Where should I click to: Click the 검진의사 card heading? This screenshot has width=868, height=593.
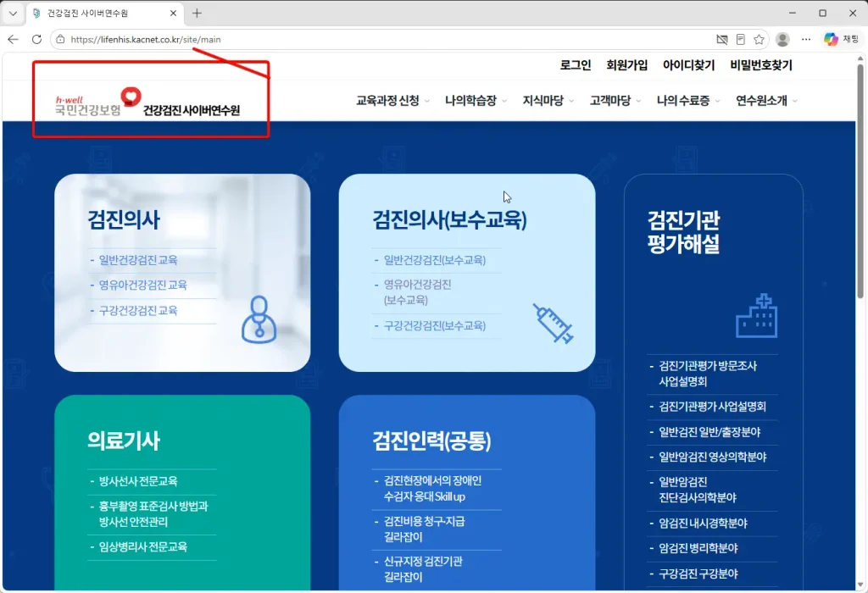(124, 219)
